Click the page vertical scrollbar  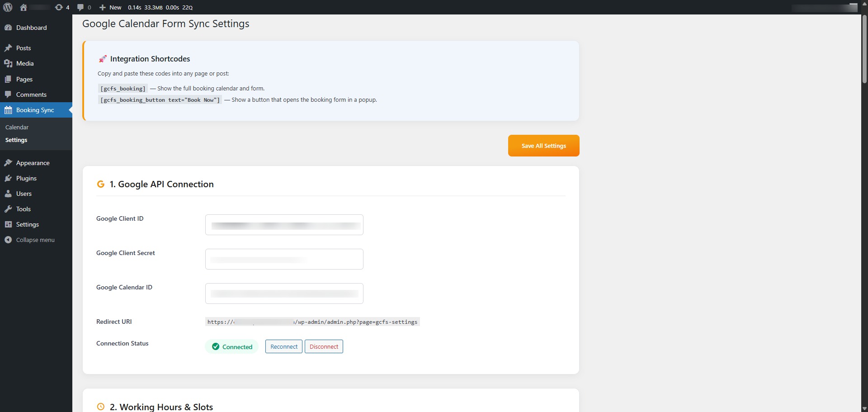864,50
